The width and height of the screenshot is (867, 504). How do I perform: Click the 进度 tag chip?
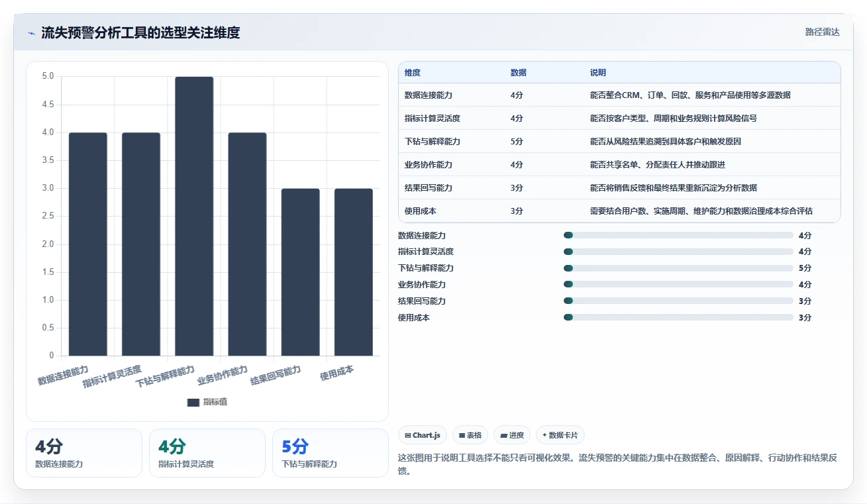coord(512,435)
